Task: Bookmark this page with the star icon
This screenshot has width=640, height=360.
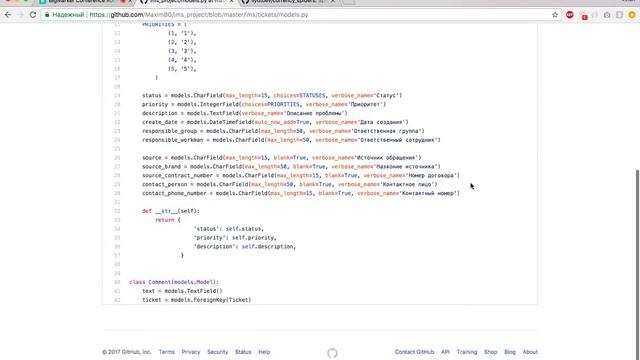Action: (x=555, y=15)
